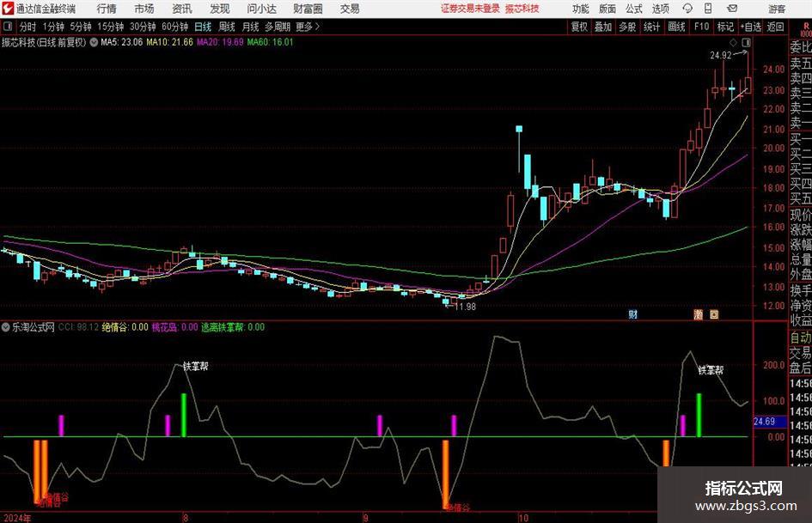812x523 pixels.
Task: Open the 选项 menu
Action: [660, 9]
